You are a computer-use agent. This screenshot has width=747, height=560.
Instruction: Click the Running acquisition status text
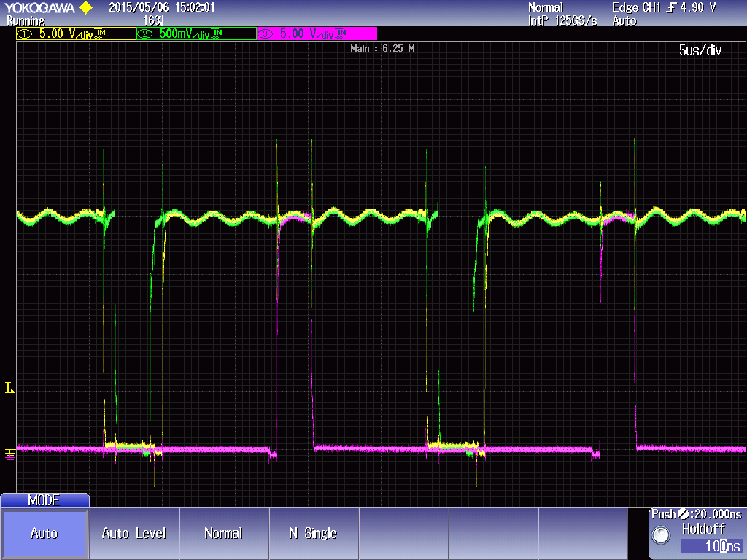26,20
